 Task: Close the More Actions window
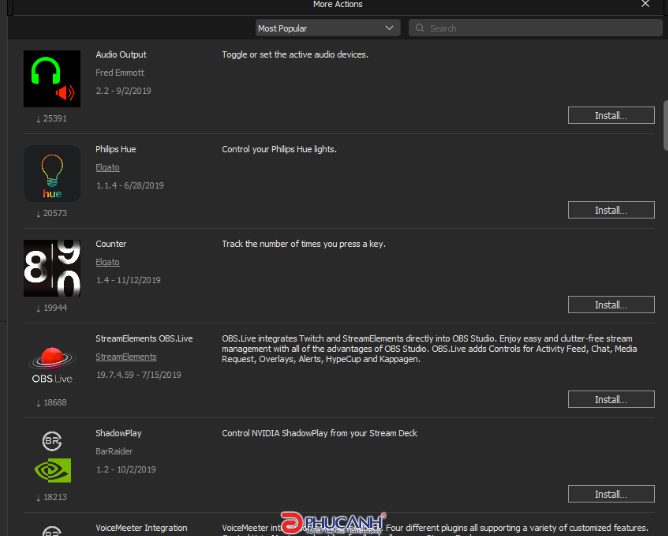pyautogui.click(x=645, y=4)
